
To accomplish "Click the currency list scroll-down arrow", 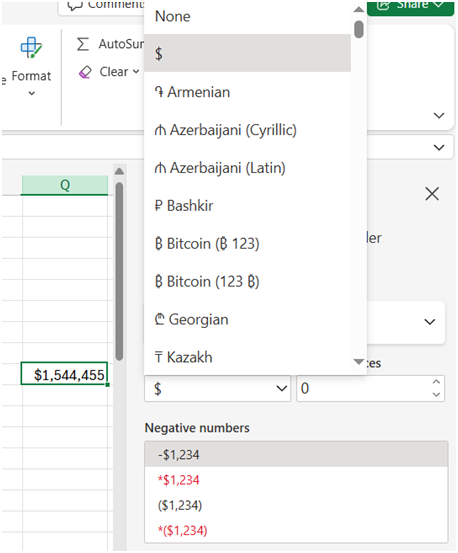I will click(359, 361).
